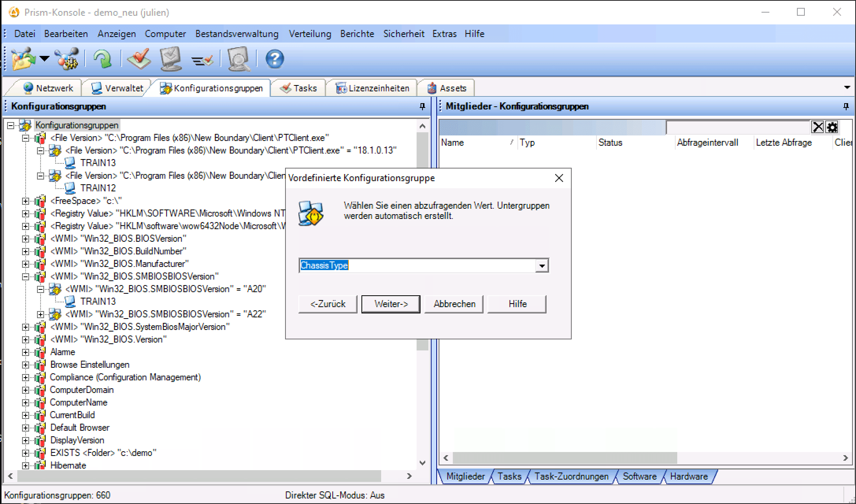This screenshot has height=504, width=856.
Task: Open the ChassisType combo box dropdown
Action: [542, 266]
